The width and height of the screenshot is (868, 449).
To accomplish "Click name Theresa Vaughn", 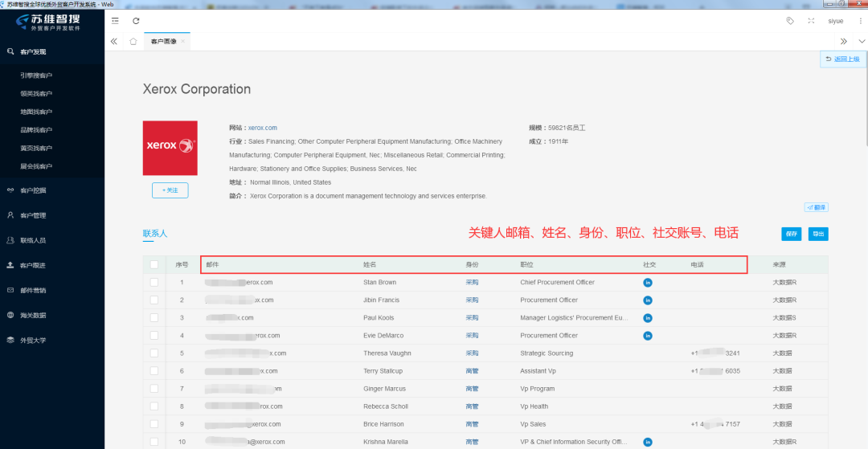I will [x=387, y=353].
